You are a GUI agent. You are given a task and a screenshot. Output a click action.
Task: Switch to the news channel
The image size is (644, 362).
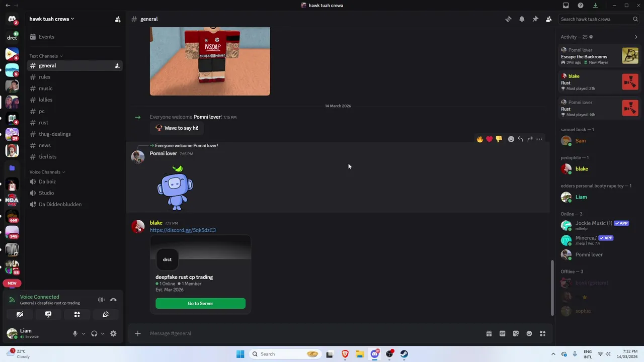tap(74, 145)
